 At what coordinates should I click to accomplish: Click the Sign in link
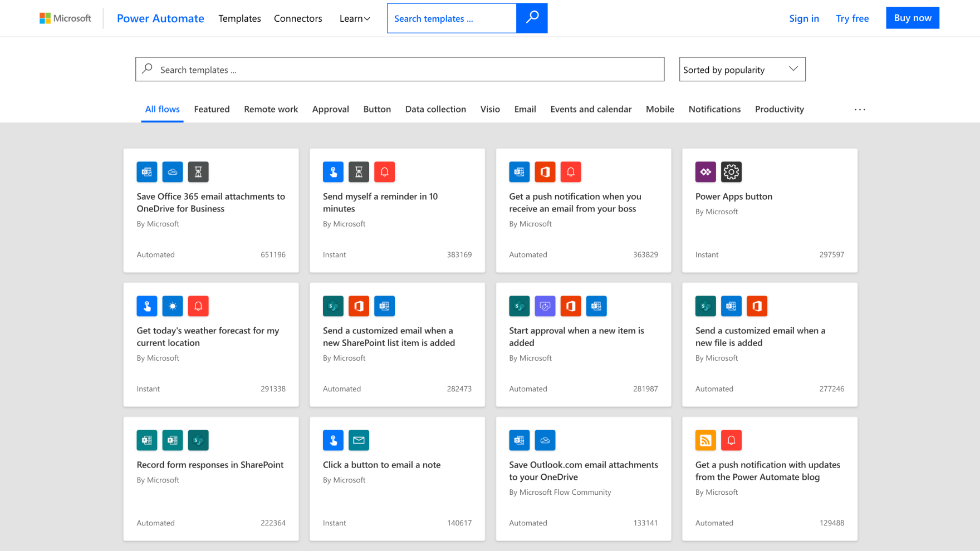(x=803, y=18)
